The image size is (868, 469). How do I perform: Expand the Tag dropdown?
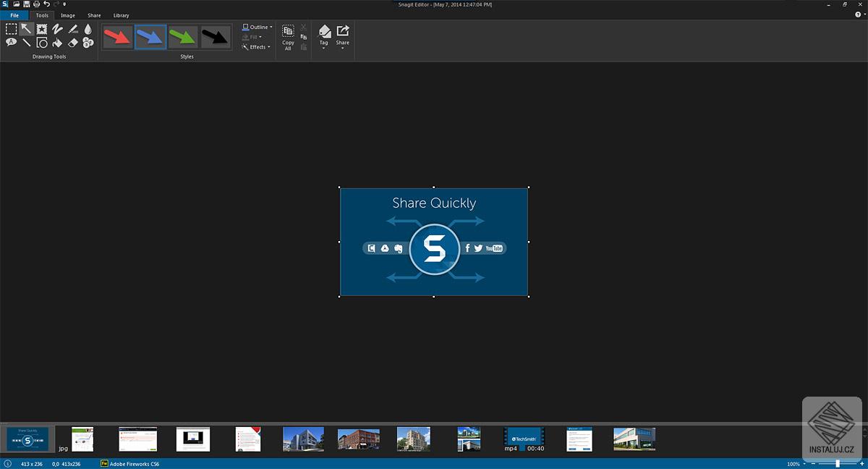pos(324,38)
